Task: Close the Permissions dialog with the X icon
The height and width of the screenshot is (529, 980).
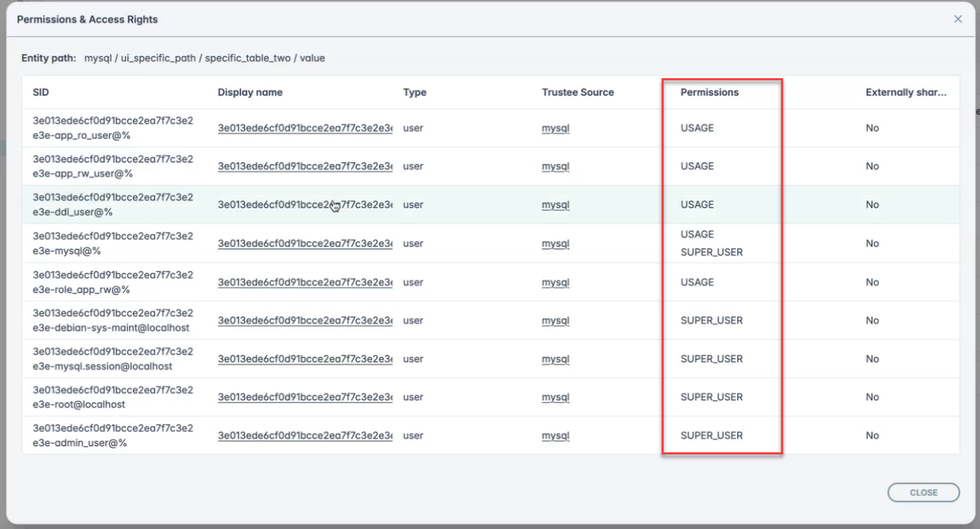Action: [958, 20]
